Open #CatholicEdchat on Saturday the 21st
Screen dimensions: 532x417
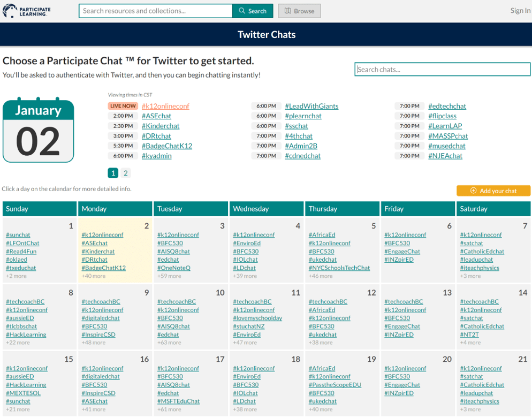click(482, 385)
